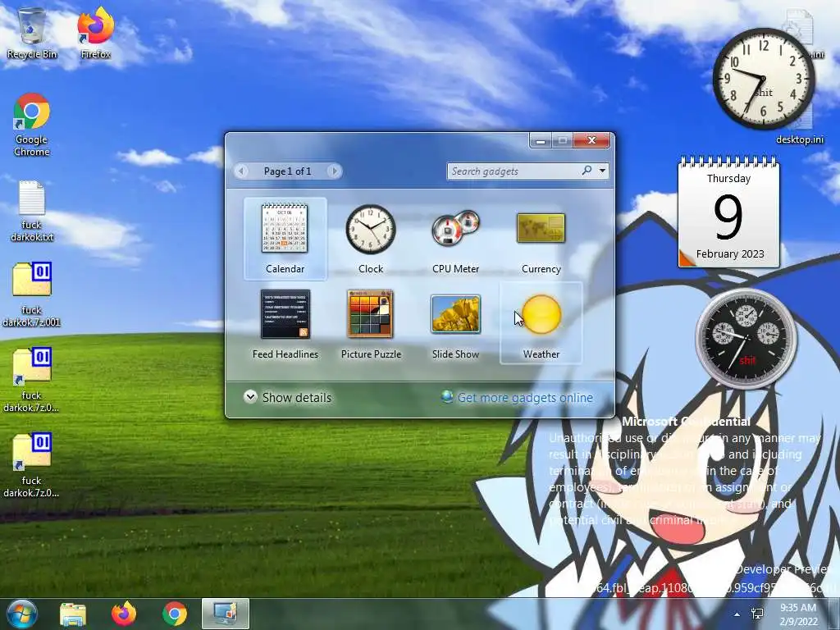
Task: Select the CPU Meter gadget
Action: coord(456,239)
